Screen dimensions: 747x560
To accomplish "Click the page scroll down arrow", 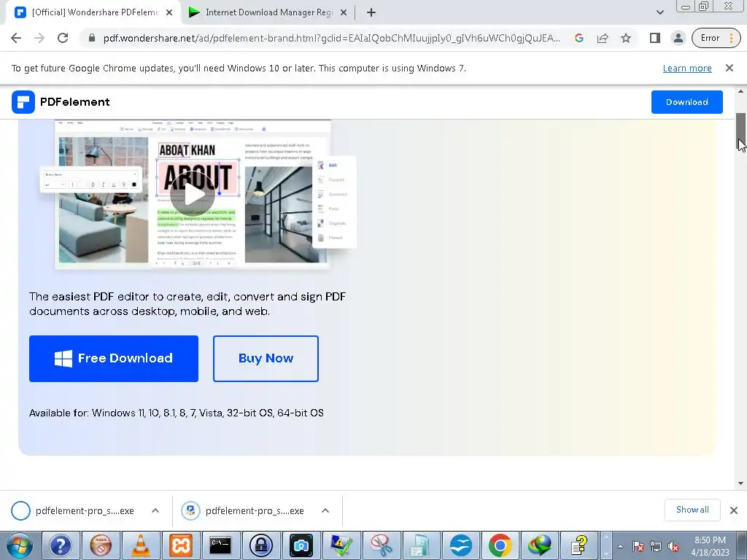I will [x=741, y=483].
